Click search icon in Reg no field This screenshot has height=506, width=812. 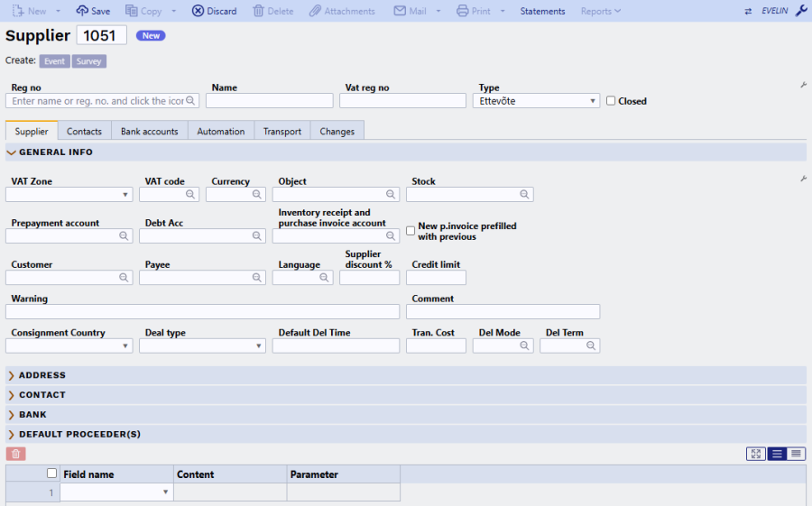(190, 100)
